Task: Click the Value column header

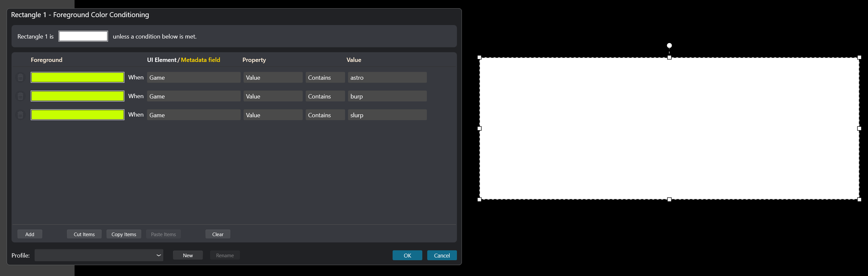Action: click(354, 60)
